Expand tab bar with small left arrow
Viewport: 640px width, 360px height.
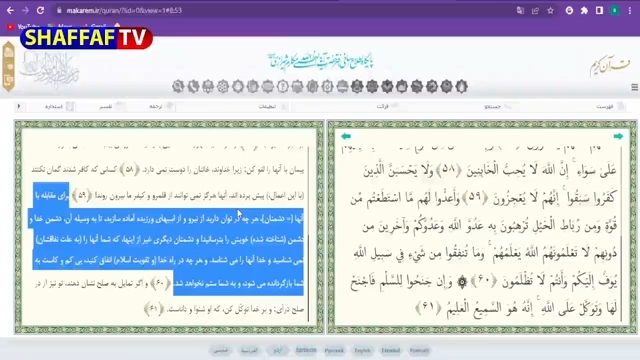tap(19, 107)
